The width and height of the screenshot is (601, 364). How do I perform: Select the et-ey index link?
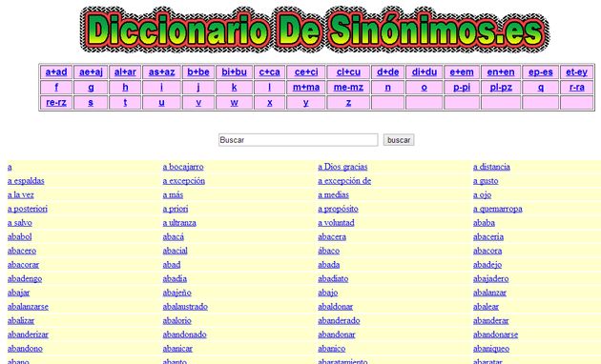(x=576, y=72)
